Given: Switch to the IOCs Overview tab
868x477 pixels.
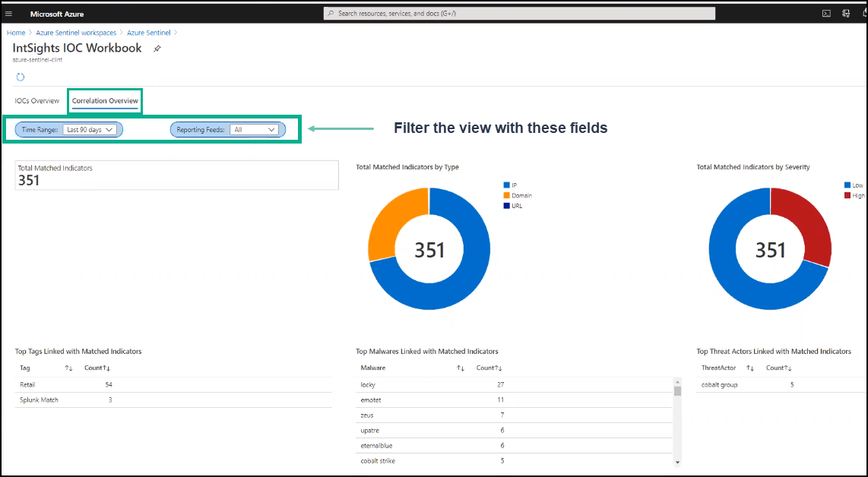Looking at the screenshot, I should pos(37,101).
